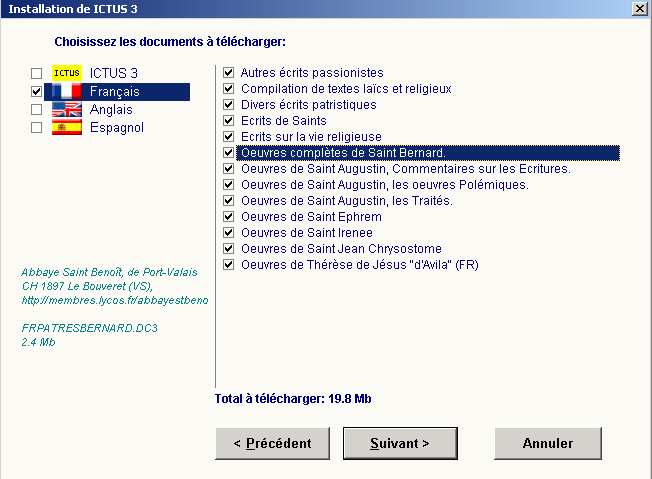Cancel installation with Annuler button
This screenshot has width=652, height=479.
click(548, 443)
